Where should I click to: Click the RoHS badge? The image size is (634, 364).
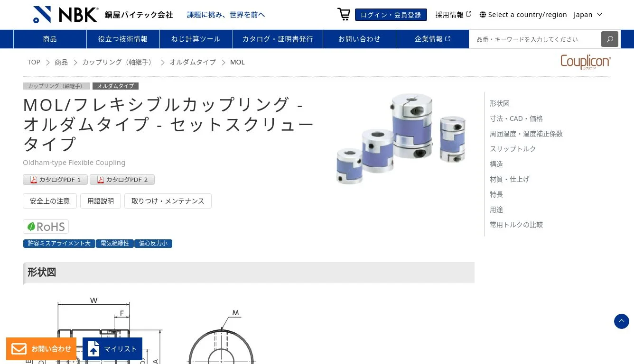pyautogui.click(x=46, y=227)
